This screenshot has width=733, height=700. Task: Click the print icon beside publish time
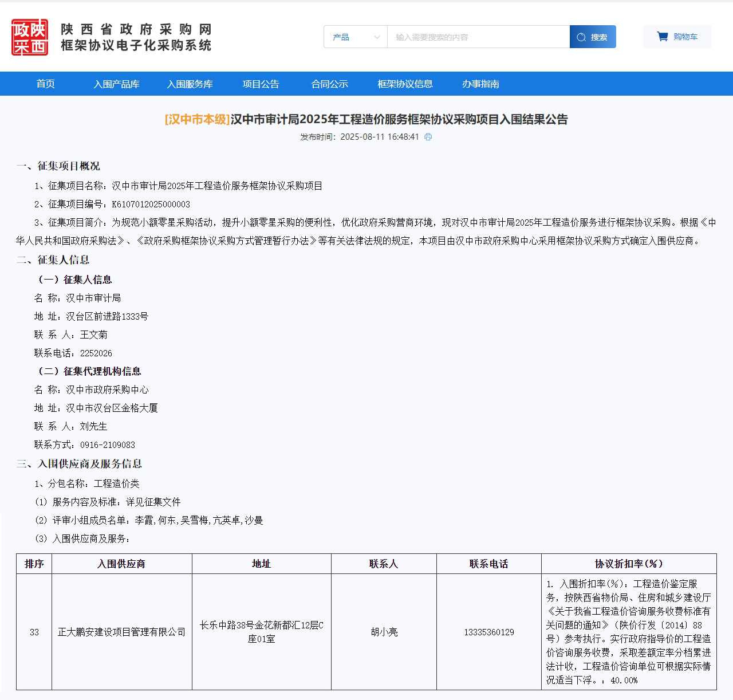pyautogui.click(x=428, y=137)
